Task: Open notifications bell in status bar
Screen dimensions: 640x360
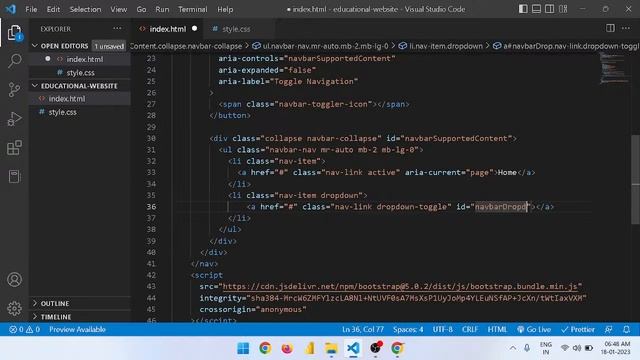Action: coord(626,329)
